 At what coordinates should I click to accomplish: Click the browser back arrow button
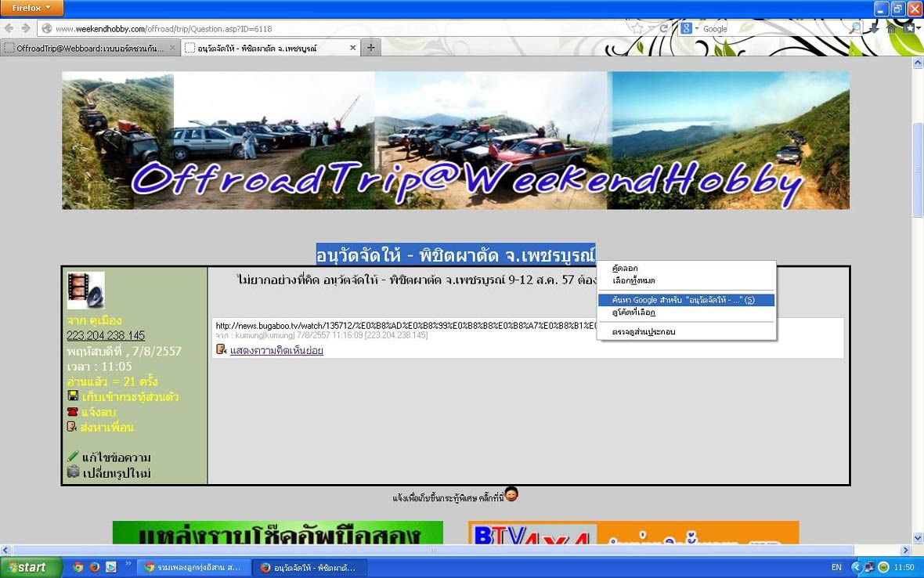[x=9, y=28]
